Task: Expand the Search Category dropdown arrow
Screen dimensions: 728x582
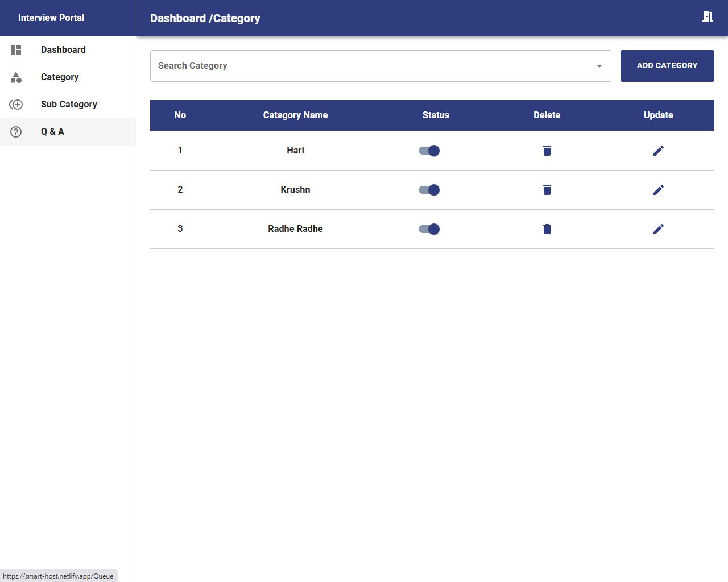Action: 599,66
